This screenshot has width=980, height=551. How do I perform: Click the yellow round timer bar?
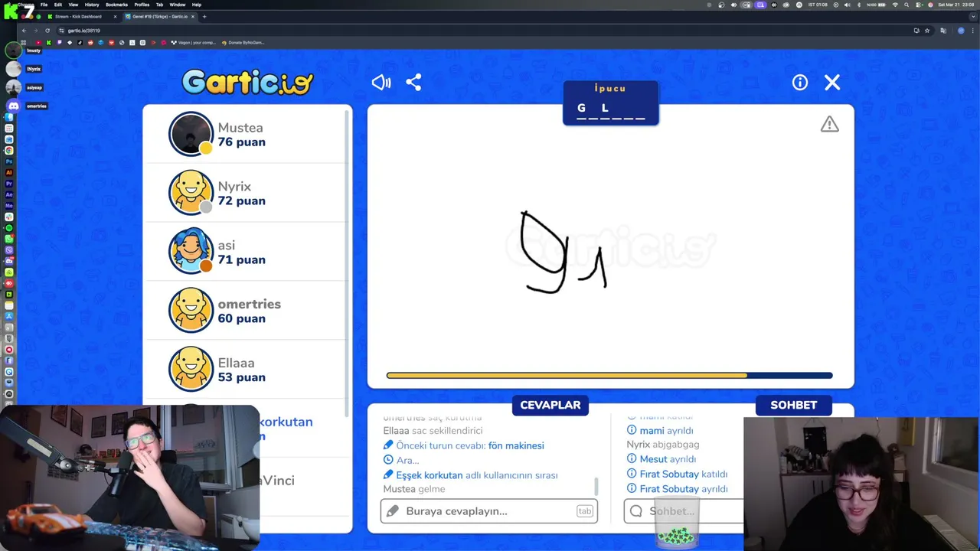point(609,375)
